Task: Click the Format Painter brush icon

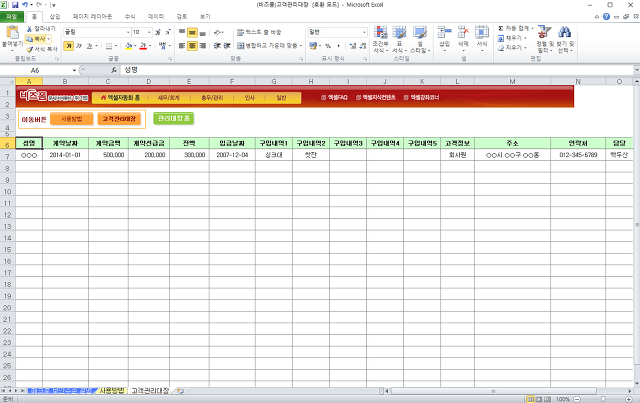Action: coord(29,49)
